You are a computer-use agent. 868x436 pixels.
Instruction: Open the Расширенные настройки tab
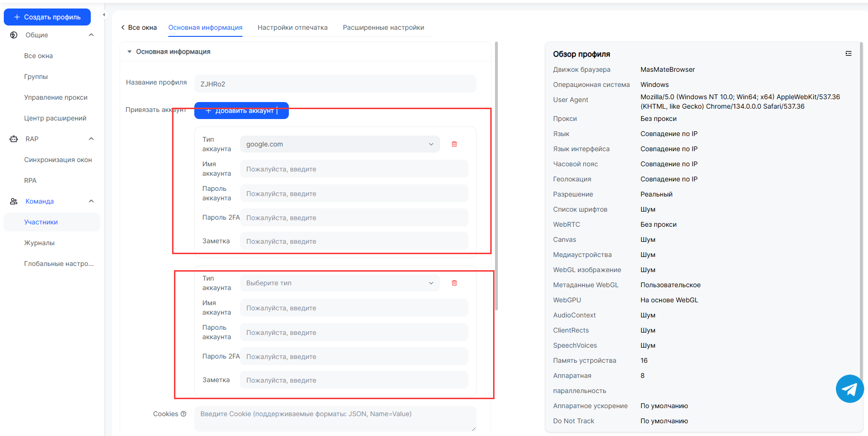point(383,27)
